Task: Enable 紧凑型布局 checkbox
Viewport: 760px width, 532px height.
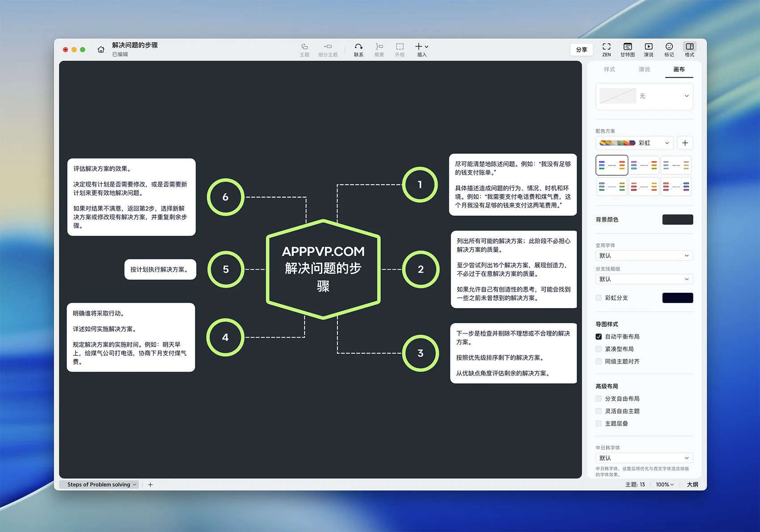Action: [599, 349]
